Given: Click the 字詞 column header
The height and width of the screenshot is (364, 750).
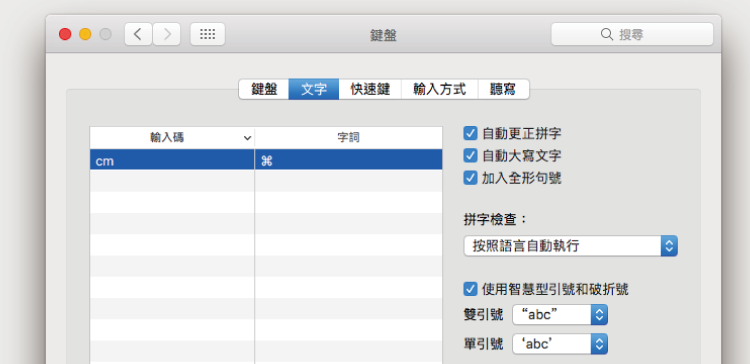Looking at the screenshot, I should [349, 138].
